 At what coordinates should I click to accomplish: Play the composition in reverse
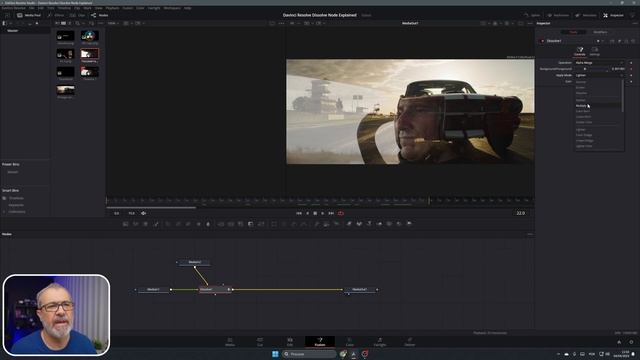(307, 213)
